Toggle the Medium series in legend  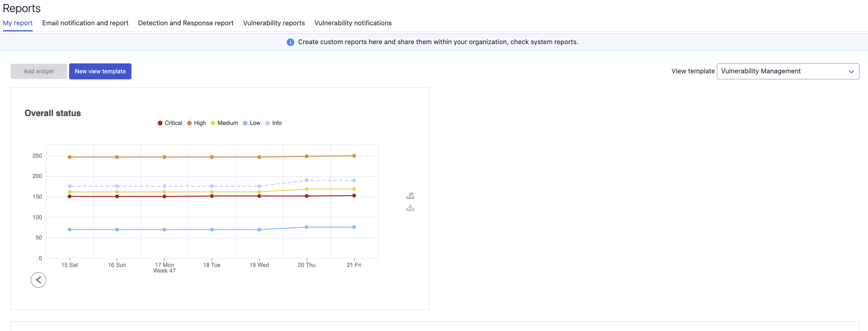click(224, 123)
